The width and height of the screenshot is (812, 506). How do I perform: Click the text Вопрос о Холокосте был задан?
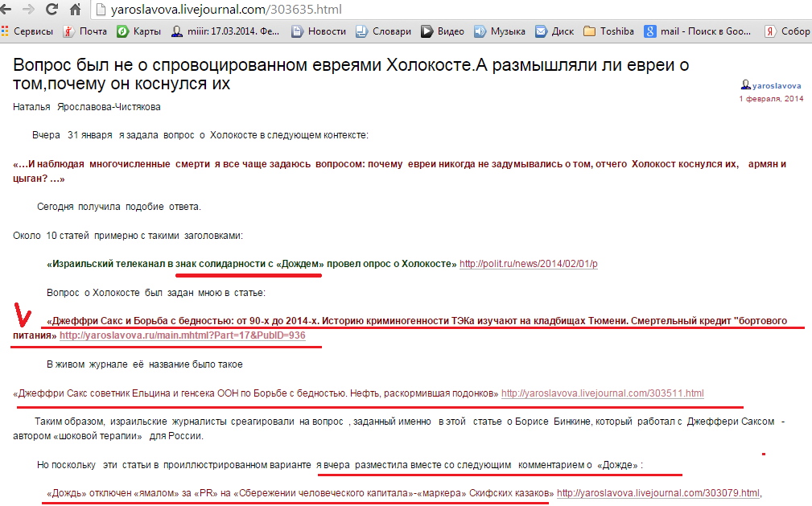156,293
